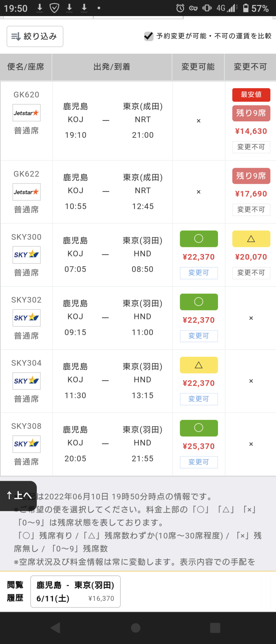The height and width of the screenshot is (644, 276).
Task: Select the ¥17,690 non-changeable GK622 fare
Action: click(251, 194)
